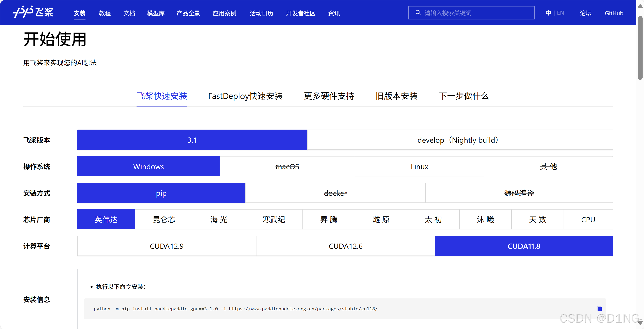Switch compute platform to CUDA12.6
The width and height of the screenshot is (644, 329).
click(345, 246)
